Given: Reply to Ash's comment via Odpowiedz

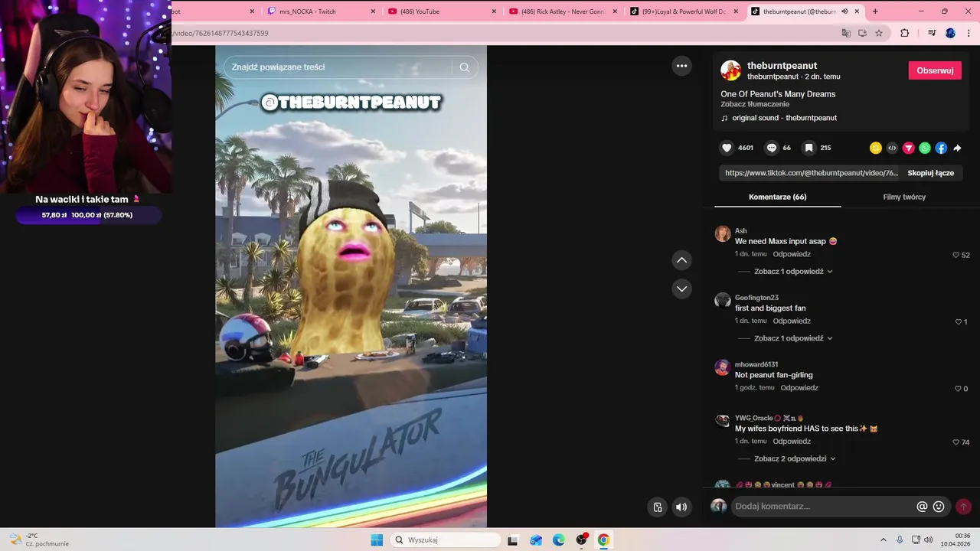Looking at the screenshot, I should [792, 254].
